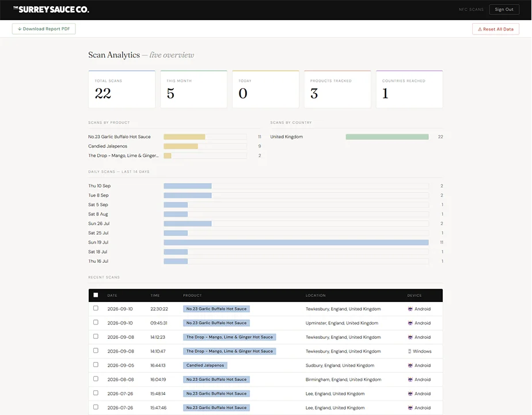The image size is (532, 415).
Task: Check the box for the 15:47:46 scan
Action: [96, 407]
